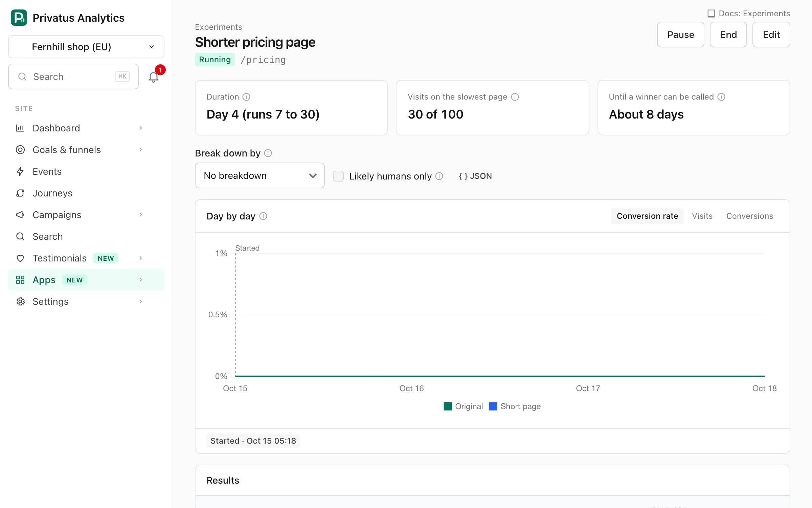Click info icon next to Until a winner
Screen dimensions: 812x508
[721, 97]
